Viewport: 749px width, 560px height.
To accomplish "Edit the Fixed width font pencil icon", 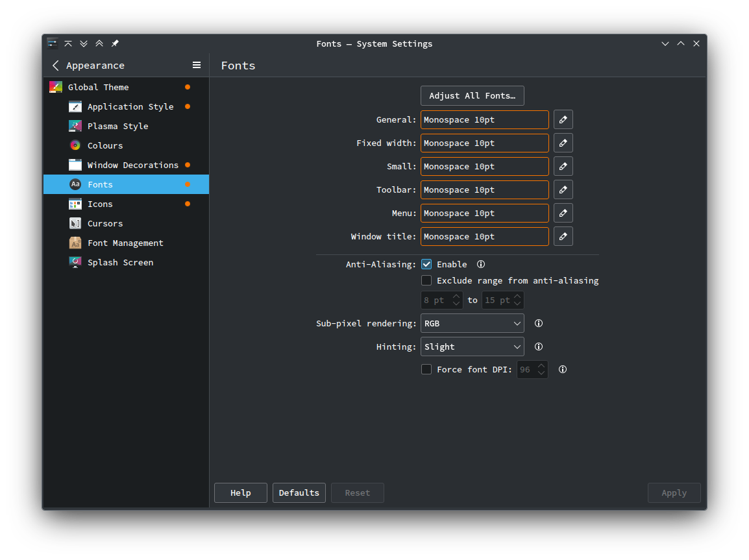I will click(x=563, y=143).
